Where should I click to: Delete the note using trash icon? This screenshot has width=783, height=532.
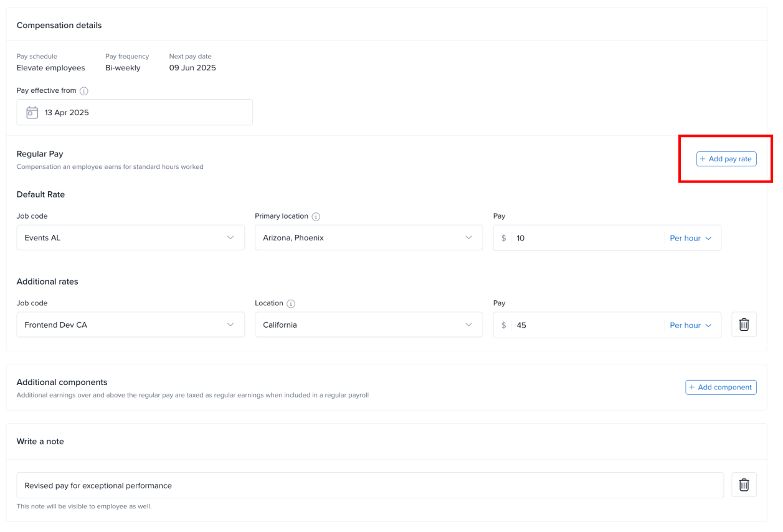coord(744,485)
